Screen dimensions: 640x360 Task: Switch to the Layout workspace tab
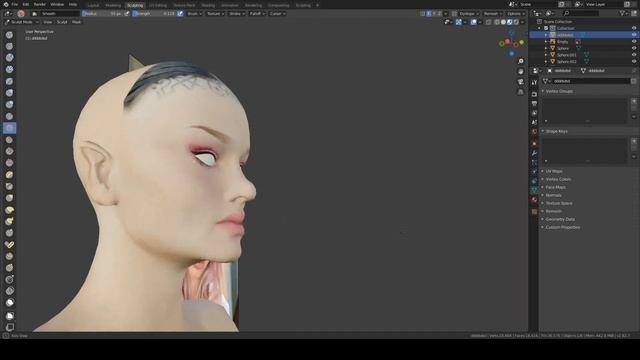click(93, 5)
